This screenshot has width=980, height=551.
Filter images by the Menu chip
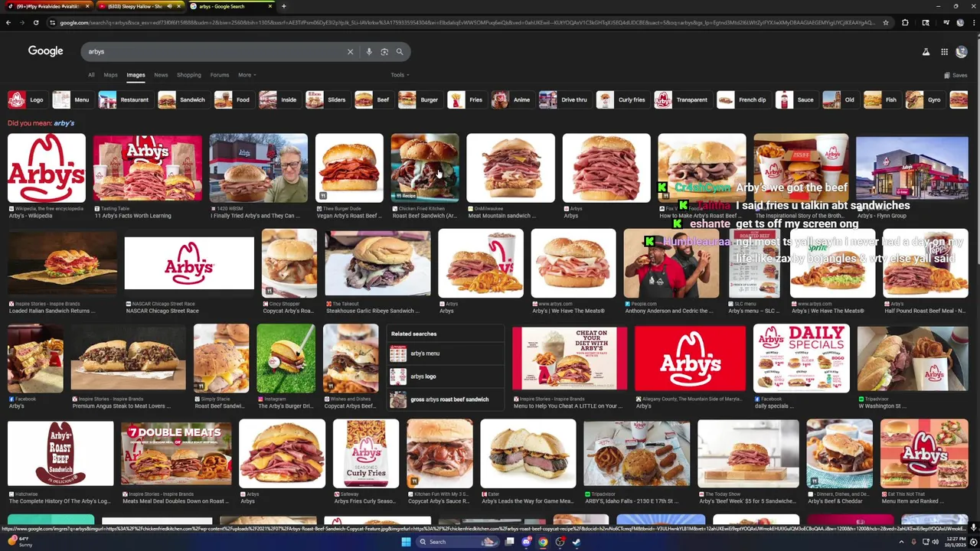pyautogui.click(x=72, y=99)
